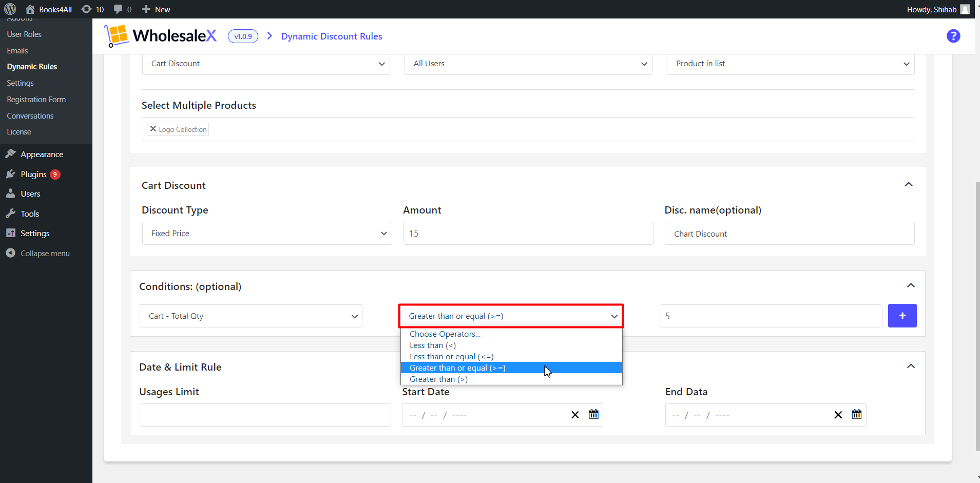This screenshot has height=483, width=980.
Task: Click the Plugins update count badge
Action: [55, 175]
